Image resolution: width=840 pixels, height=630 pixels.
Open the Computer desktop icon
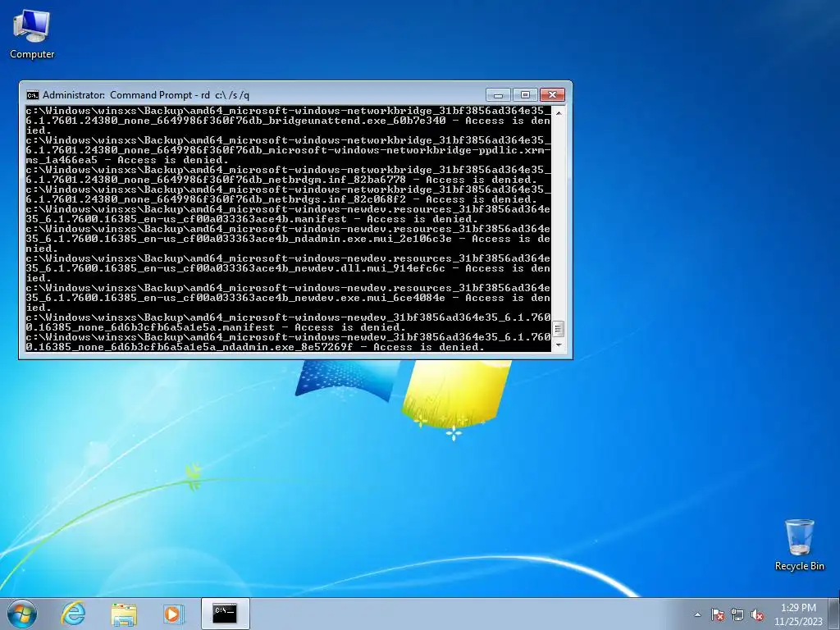pyautogui.click(x=32, y=34)
